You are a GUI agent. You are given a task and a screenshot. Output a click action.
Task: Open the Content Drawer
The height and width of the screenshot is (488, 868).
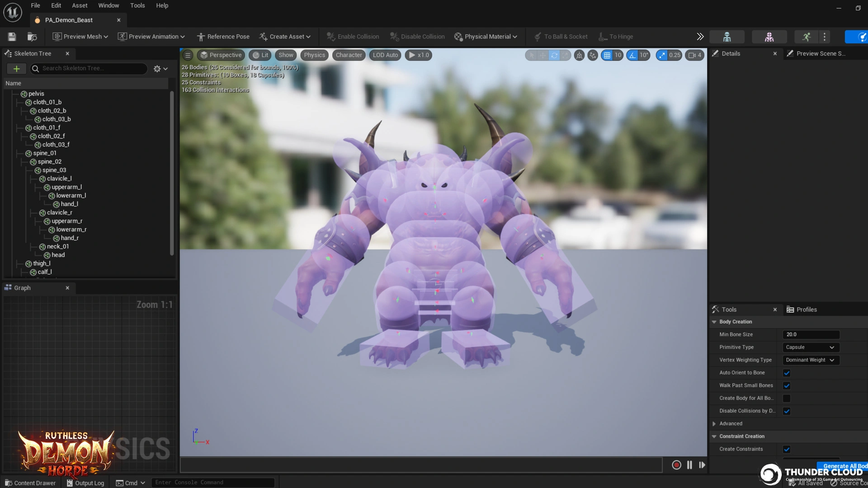(x=30, y=483)
